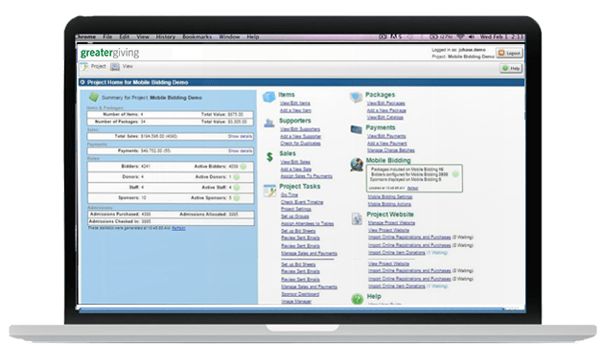This screenshot has width=604, height=364.
Task: Click Check for Duplicates link
Action: [300, 144]
